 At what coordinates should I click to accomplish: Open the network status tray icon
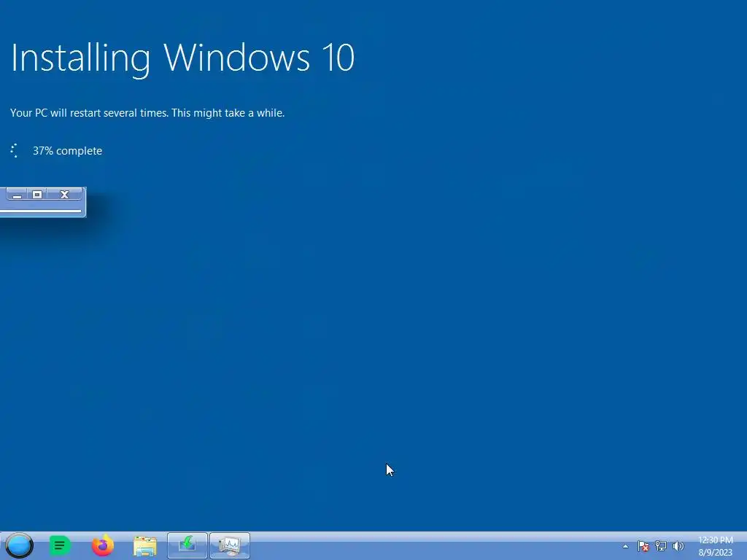661,546
